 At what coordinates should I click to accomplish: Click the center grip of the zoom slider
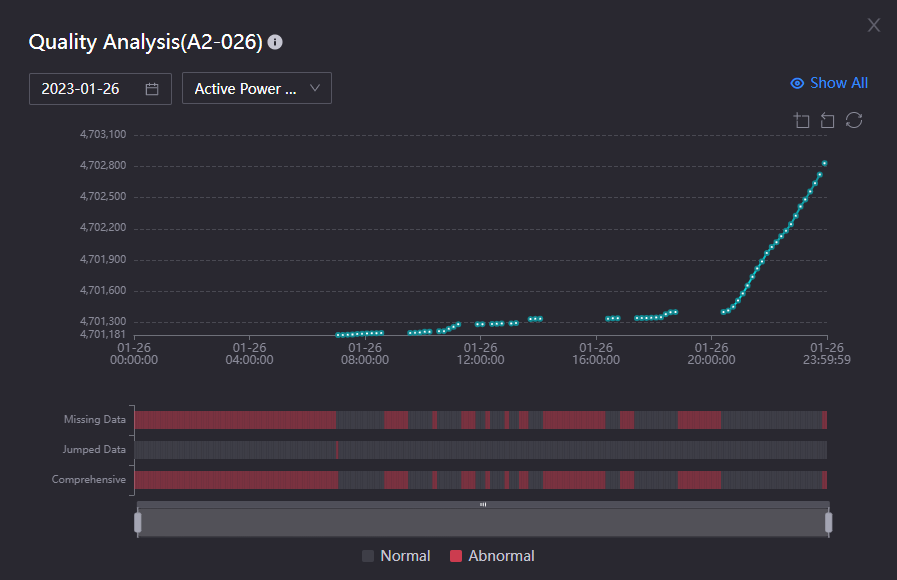click(x=483, y=505)
